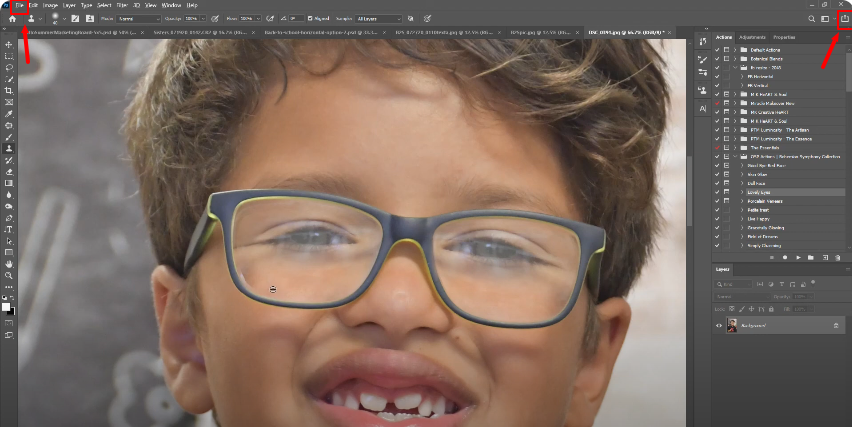Lock transparent pixels in Layers panel
Screen dimensions: 852x427
(731, 309)
